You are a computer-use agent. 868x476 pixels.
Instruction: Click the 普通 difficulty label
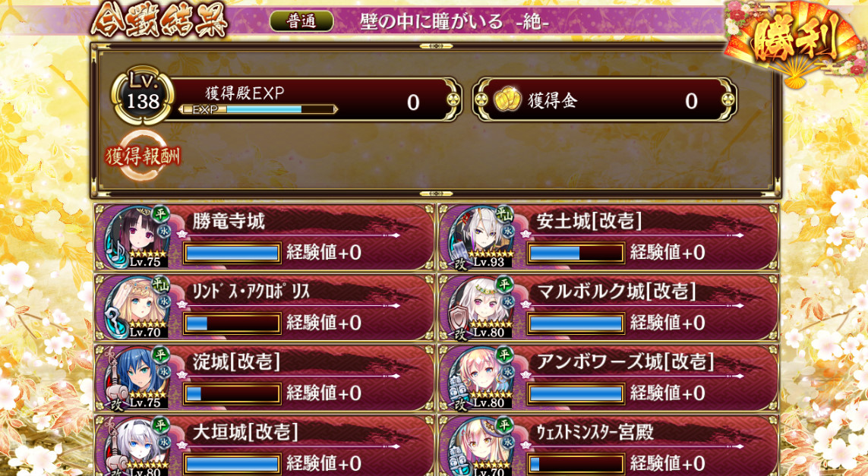(301, 21)
